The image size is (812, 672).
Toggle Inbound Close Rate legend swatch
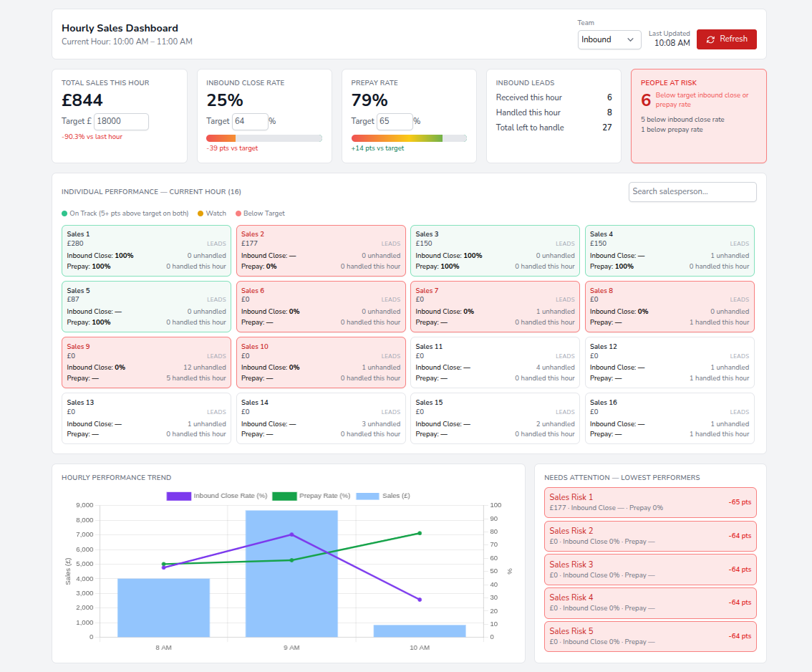coord(179,496)
